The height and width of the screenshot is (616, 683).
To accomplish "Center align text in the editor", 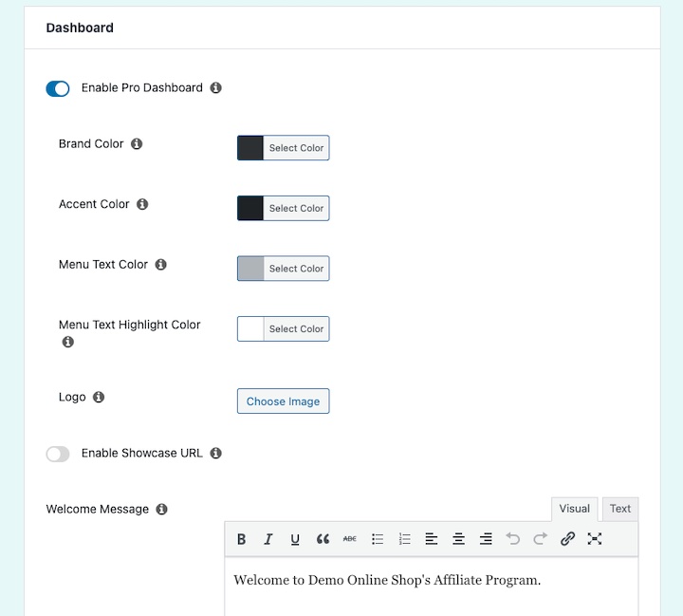I will 459,539.
